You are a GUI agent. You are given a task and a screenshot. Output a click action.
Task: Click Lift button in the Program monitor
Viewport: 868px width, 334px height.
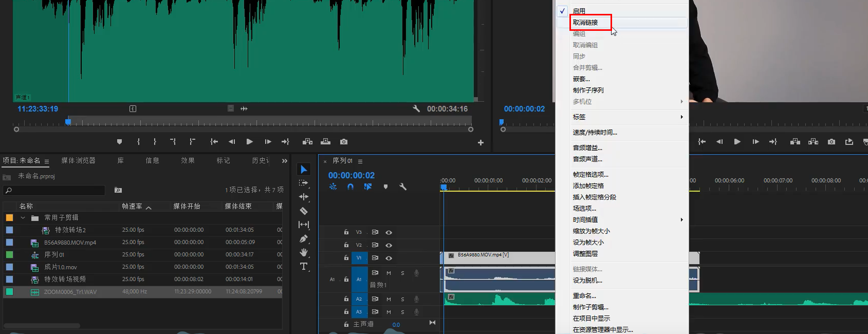795,142
